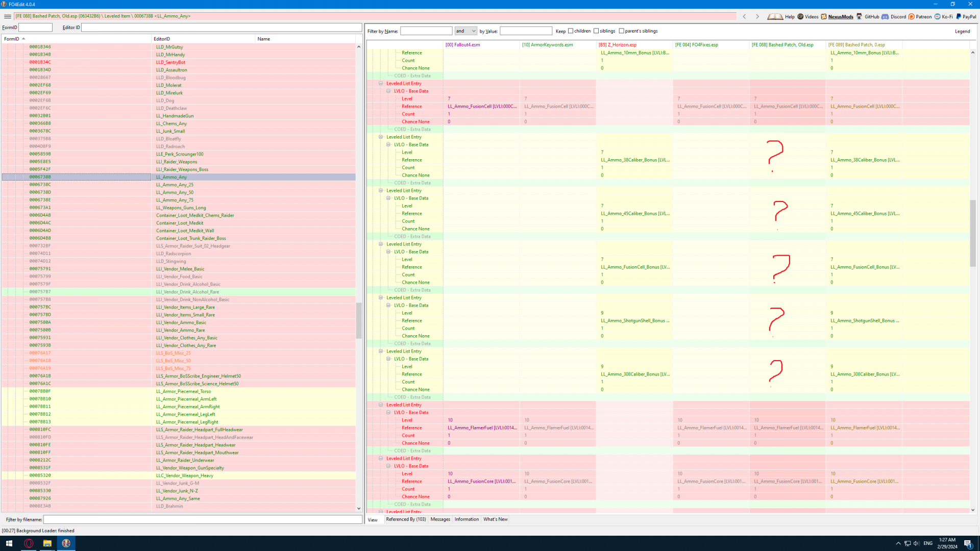The image size is (980, 551).
Task: Enable the Keep children checkbox
Action: pyautogui.click(x=571, y=31)
